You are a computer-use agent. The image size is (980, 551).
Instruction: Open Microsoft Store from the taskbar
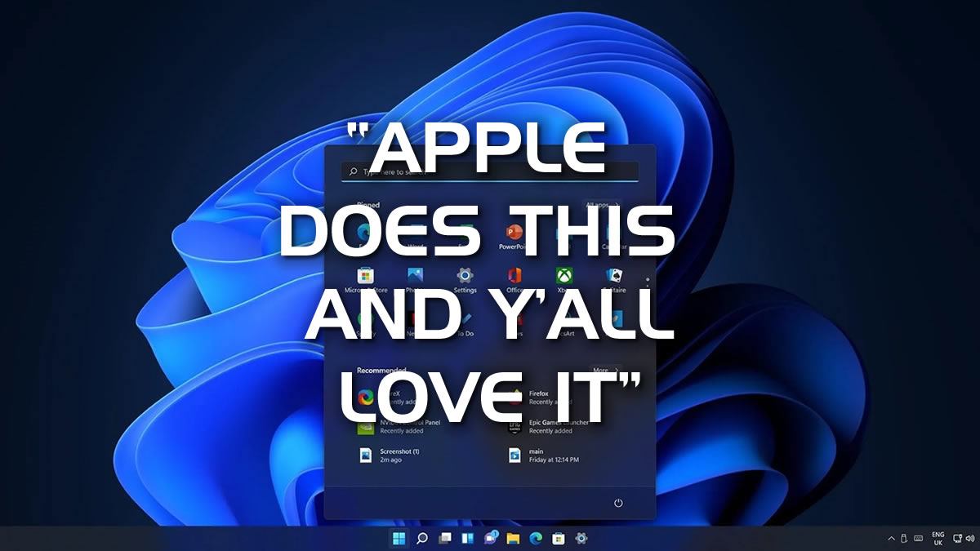[x=559, y=538]
